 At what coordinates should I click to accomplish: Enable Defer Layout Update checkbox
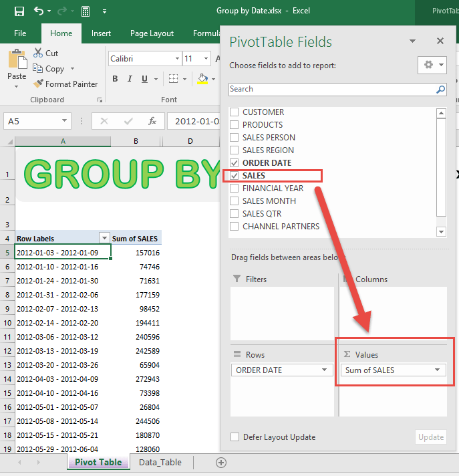point(235,437)
